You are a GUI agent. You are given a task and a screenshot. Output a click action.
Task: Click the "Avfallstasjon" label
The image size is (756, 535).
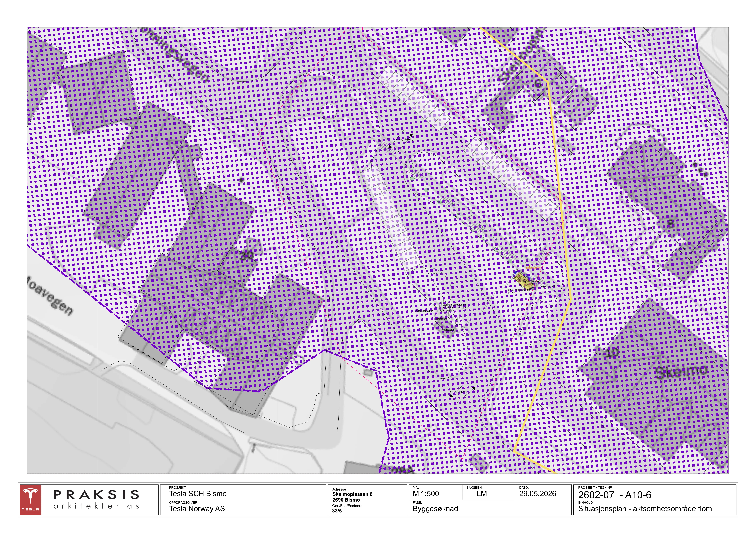tap(447, 330)
